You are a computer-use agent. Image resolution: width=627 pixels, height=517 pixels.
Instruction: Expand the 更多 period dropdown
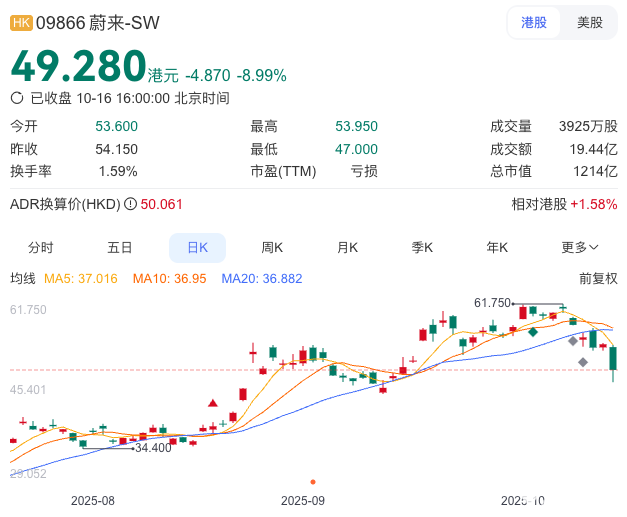click(579, 247)
